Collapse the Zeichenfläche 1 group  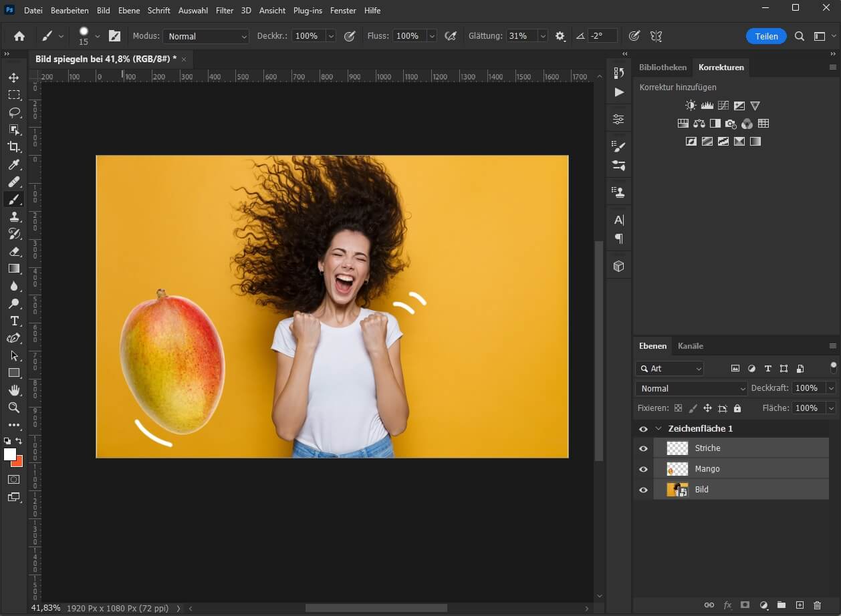[658, 428]
